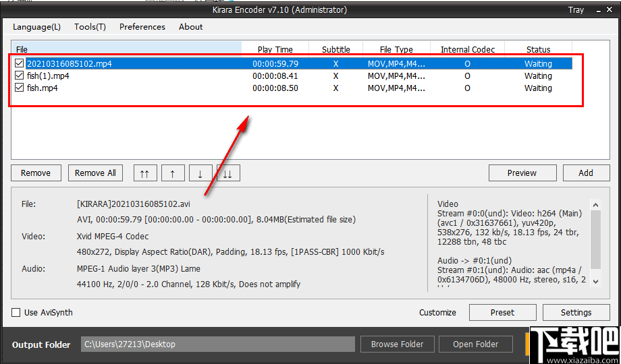Viewport: 621px width, 364px height.
Task: Click the MPEG-1 Audio layer 3(MP3) Lame text
Action: pos(138,269)
